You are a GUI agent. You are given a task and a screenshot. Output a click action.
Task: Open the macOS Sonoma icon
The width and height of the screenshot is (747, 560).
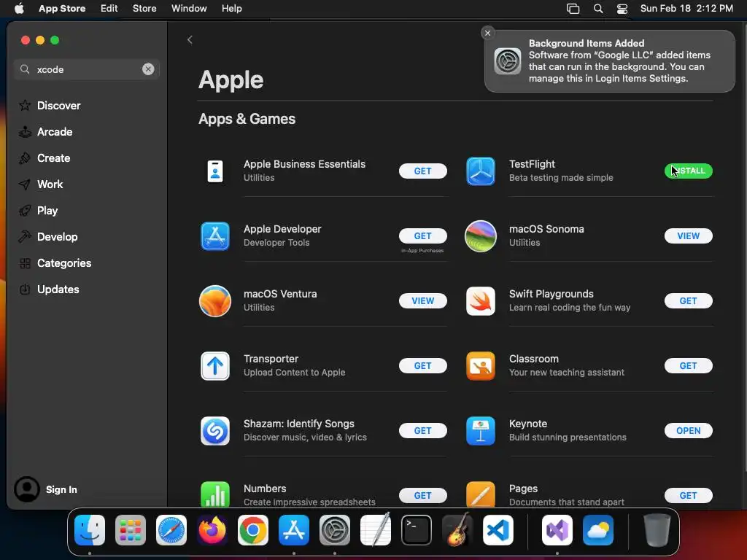coord(480,236)
